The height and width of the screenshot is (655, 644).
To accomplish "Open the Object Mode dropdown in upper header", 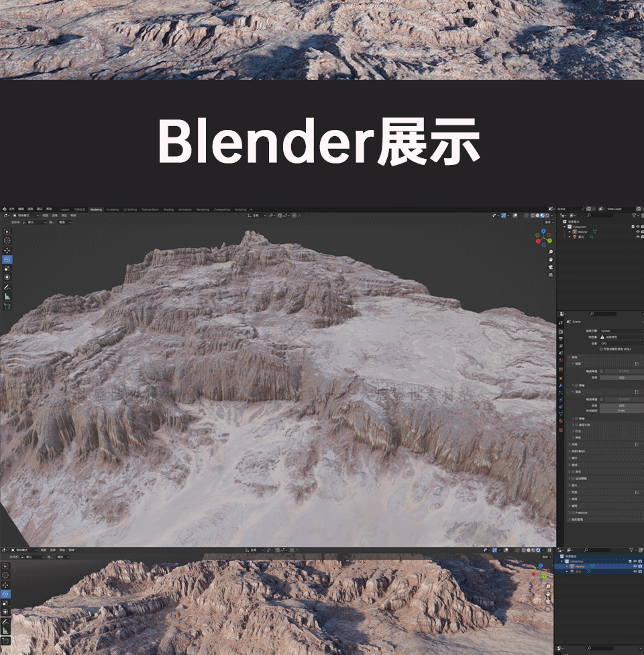I will (x=26, y=216).
